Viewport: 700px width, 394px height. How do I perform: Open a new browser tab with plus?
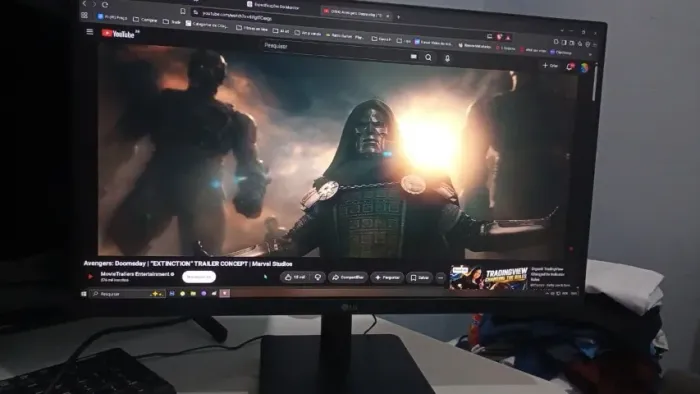tap(398, 17)
